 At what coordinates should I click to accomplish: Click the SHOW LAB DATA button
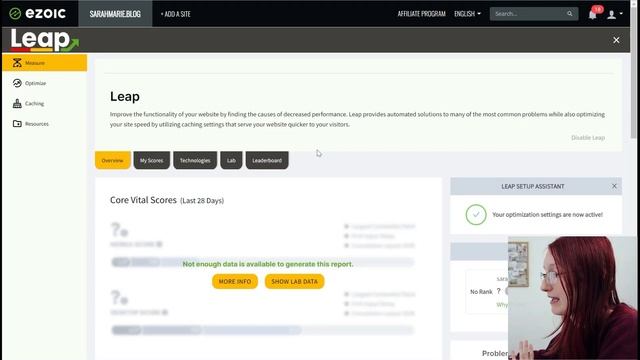pyautogui.click(x=294, y=282)
